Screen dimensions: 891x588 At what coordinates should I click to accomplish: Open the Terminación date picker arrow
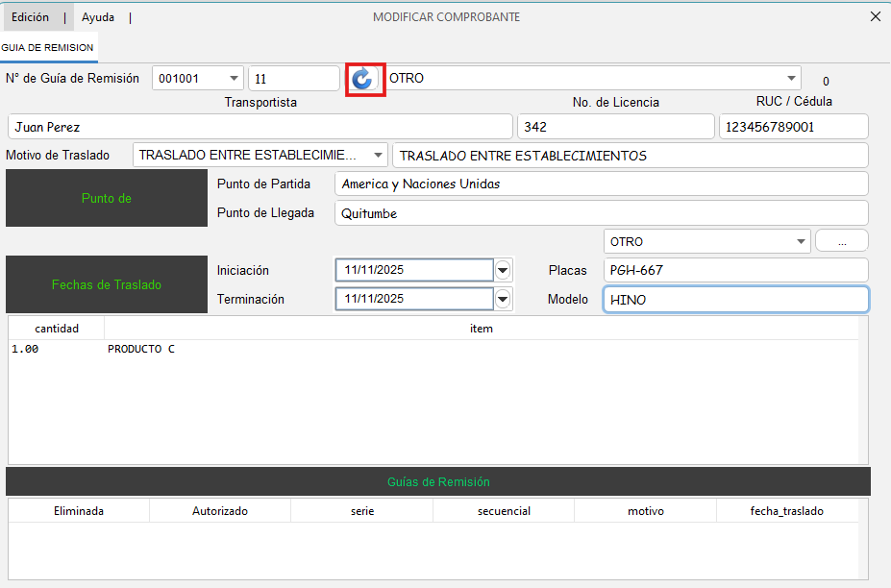coord(503,300)
